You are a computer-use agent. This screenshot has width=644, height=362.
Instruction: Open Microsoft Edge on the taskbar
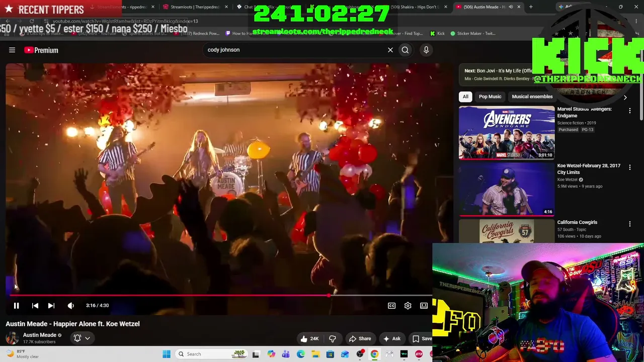coord(301,354)
